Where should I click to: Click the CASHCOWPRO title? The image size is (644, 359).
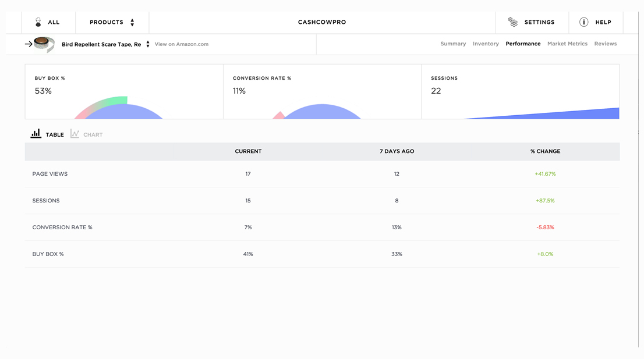pyautogui.click(x=322, y=22)
